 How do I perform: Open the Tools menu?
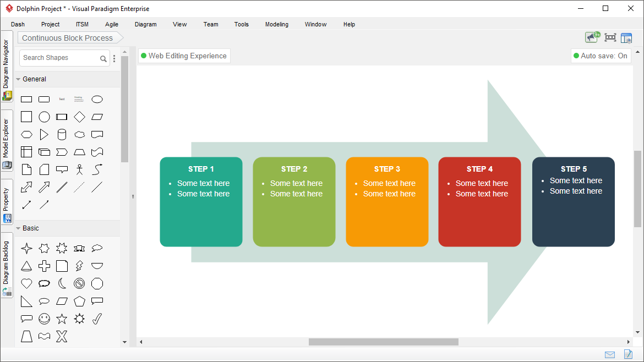click(x=242, y=24)
